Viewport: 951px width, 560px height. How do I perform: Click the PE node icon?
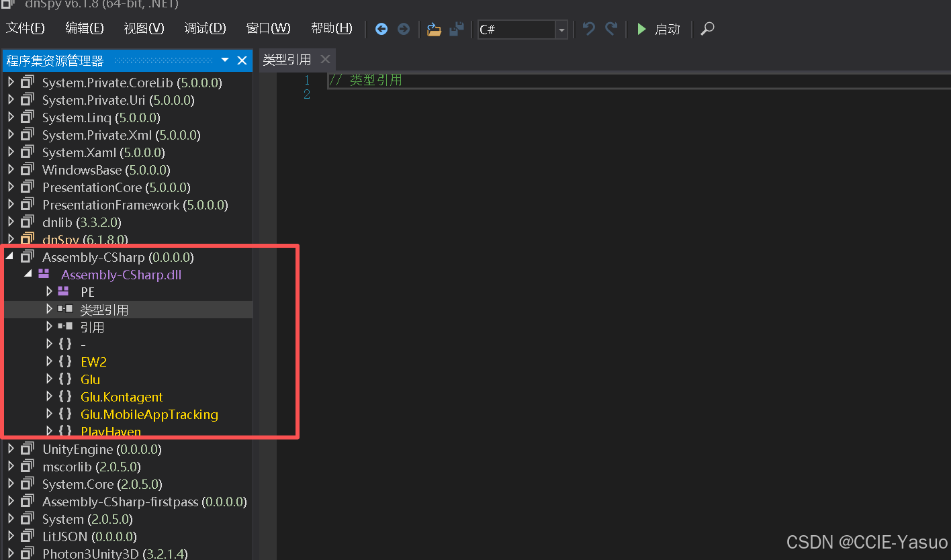(x=63, y=291)
